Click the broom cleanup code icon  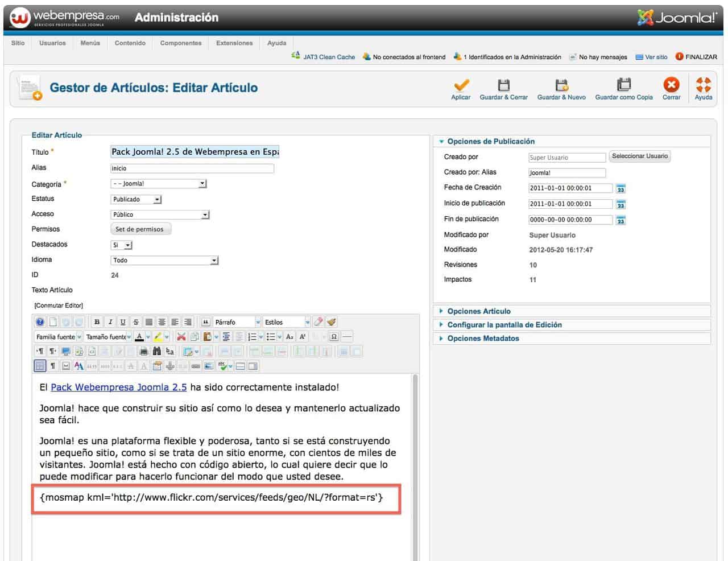point(332,322)
